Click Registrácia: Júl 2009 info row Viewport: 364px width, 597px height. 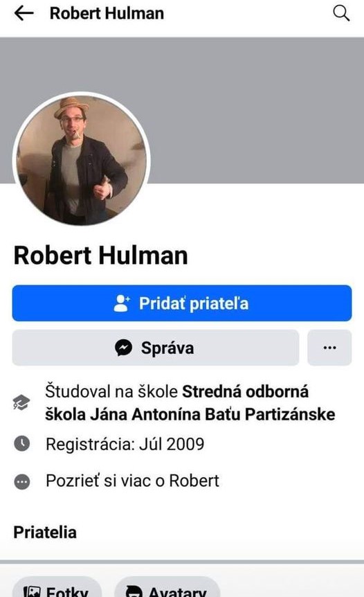coord(125,444)
